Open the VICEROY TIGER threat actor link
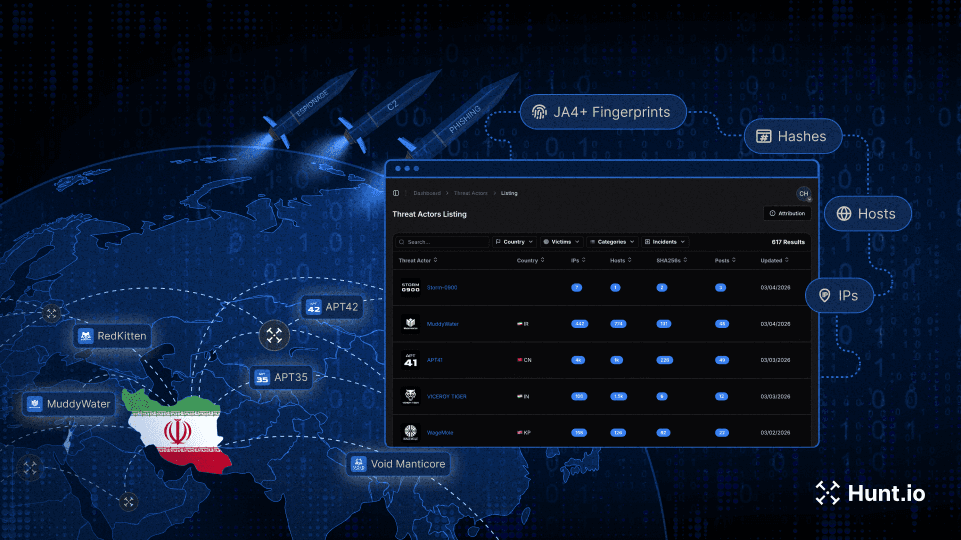This screenshot has height=540, width=961. (446, 397)
